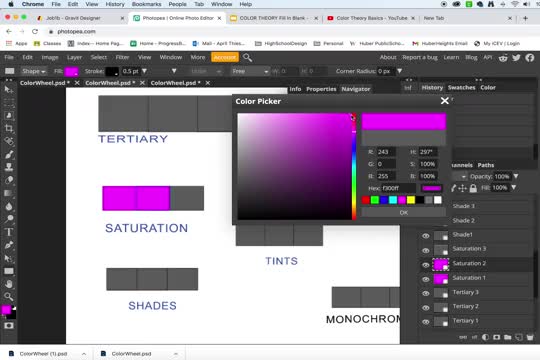The width and height of the screenshot is (540, 360).
Task: Select the Brush tool
Action: pyautogui.click(x=9, y=154)
